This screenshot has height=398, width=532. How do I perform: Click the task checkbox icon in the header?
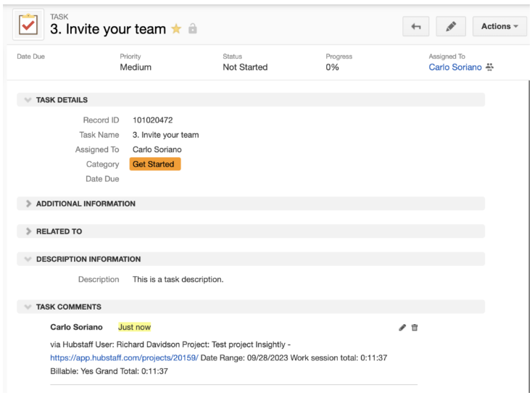coord(28,25)
